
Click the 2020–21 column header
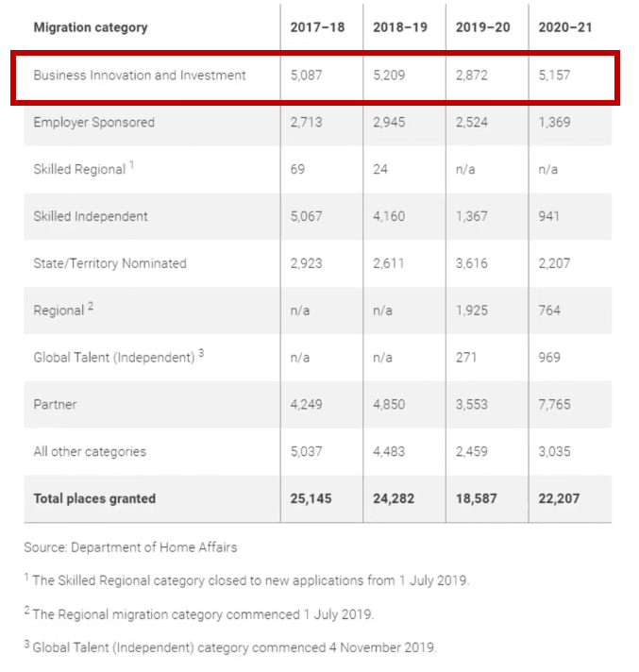click(565, 27)
